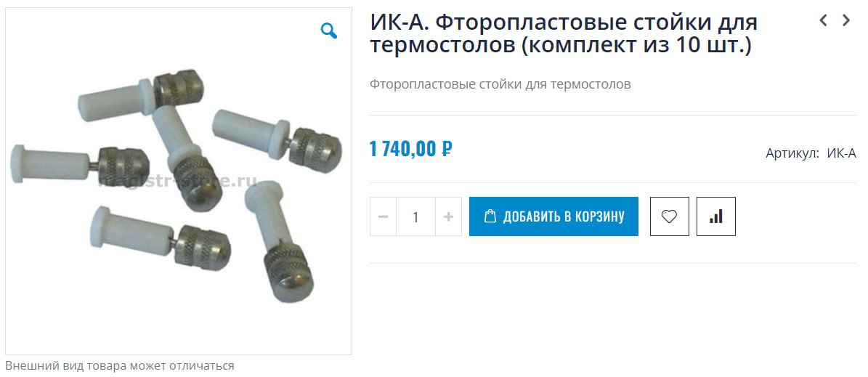868x377 pixels.
Task: Focus the quantity input showing 1
Action: tap(415, 216)
